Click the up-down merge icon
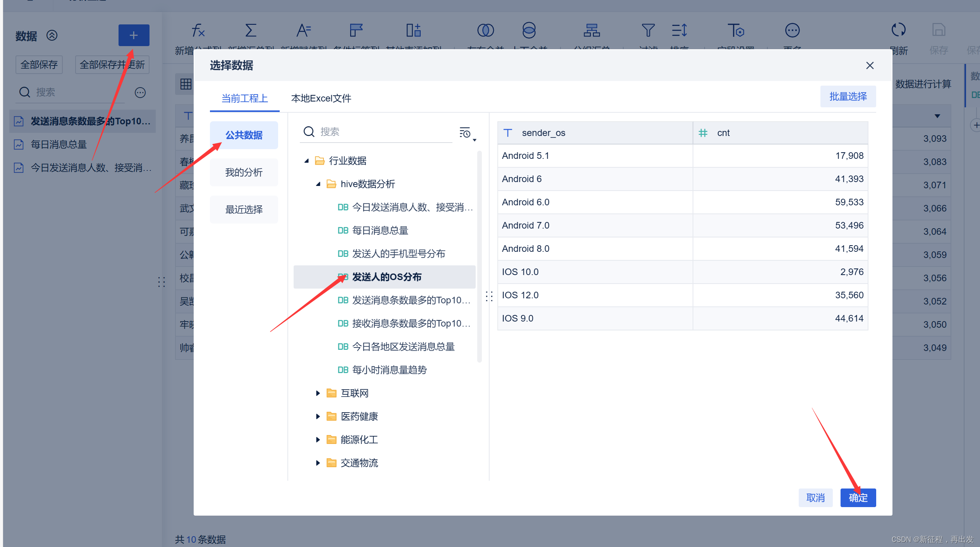 coord(529,30)
